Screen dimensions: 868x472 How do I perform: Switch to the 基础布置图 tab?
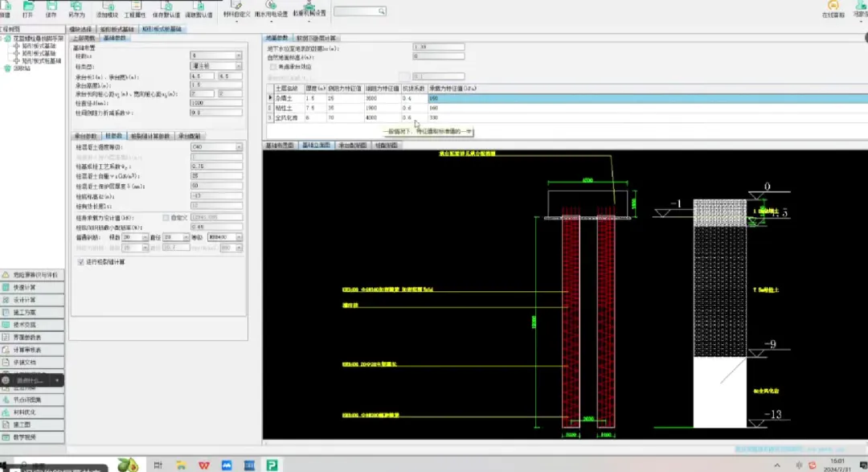point(280,145)
